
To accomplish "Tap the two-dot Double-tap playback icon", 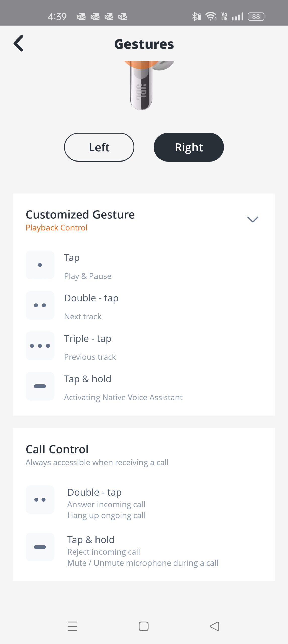I will [x=40, y=305].
